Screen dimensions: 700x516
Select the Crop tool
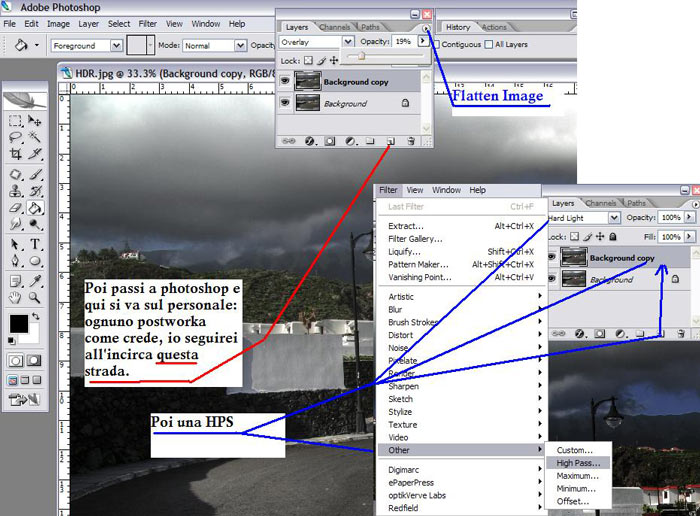pos(15,154)
